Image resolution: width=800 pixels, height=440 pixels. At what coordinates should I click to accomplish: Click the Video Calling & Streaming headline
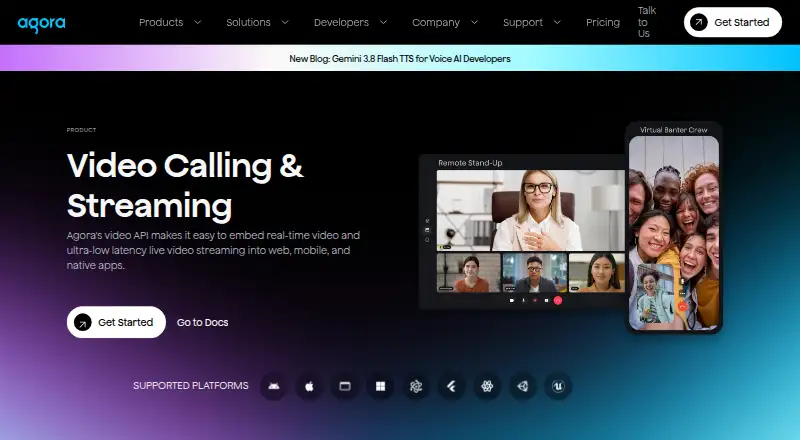coord(185,186)
